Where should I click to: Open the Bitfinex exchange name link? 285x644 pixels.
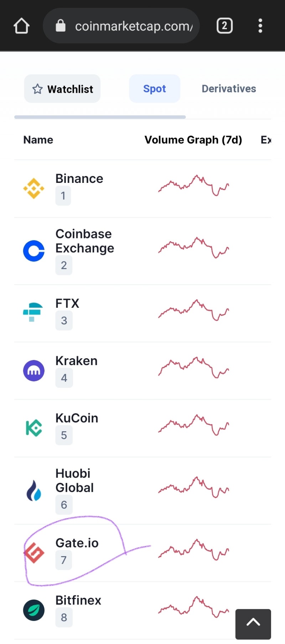[x=78, y=600]
